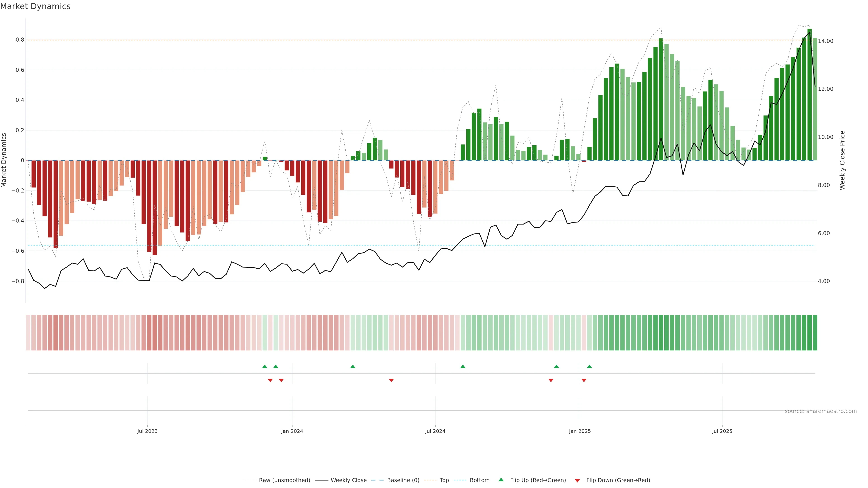Open the source: sharemaestro.com link

click(821, 411)
